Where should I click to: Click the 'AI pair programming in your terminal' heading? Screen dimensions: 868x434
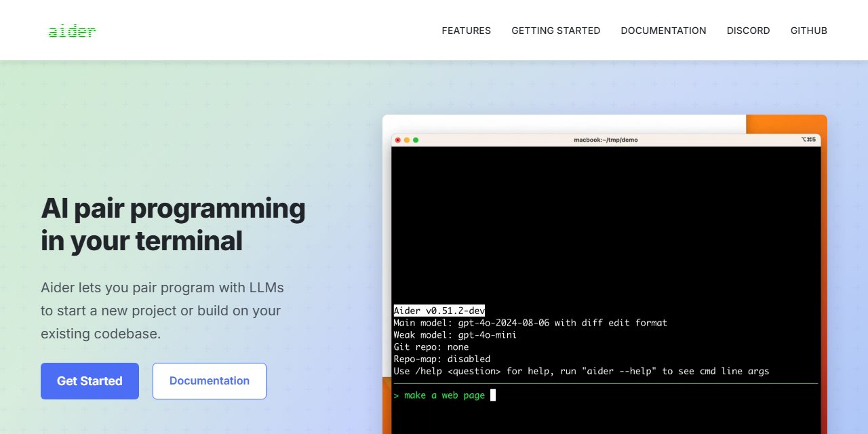pyautogui.click(x=174, y=224)
